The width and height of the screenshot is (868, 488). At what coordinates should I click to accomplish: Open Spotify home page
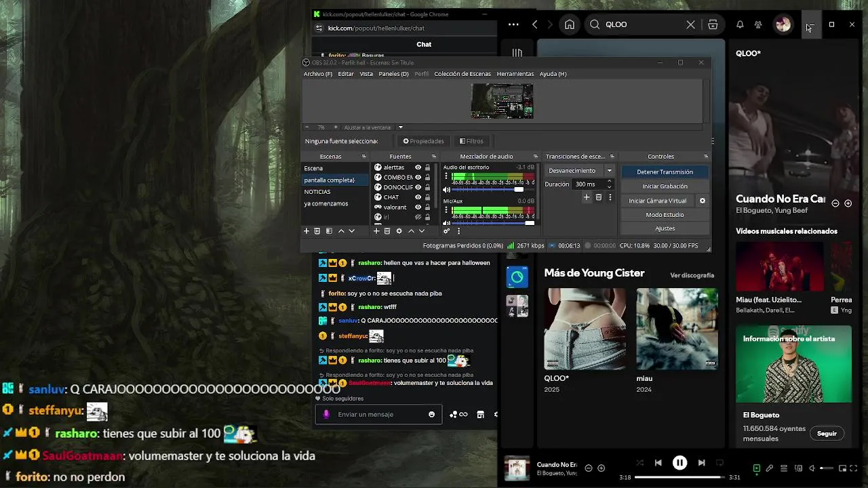click(x=570, y=24)
